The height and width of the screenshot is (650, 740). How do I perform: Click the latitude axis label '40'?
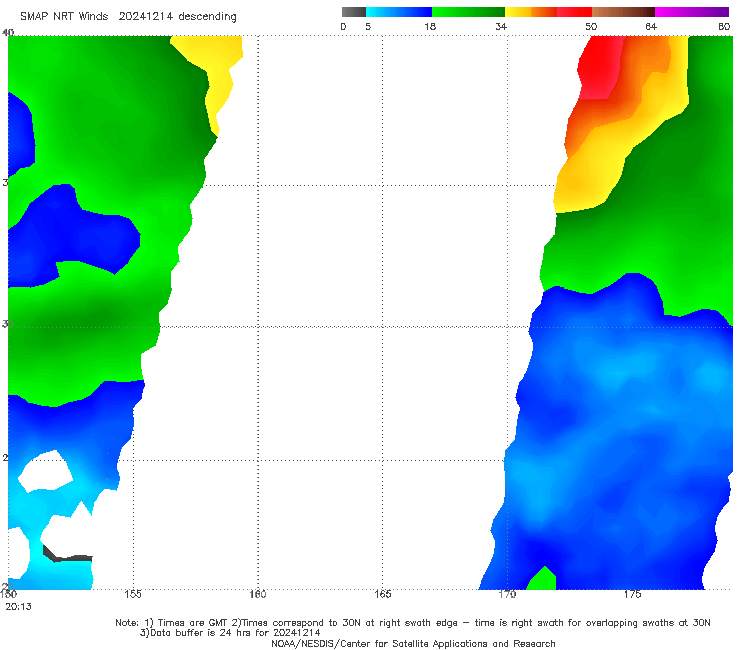pyautogui.click(x=8, y=33)
